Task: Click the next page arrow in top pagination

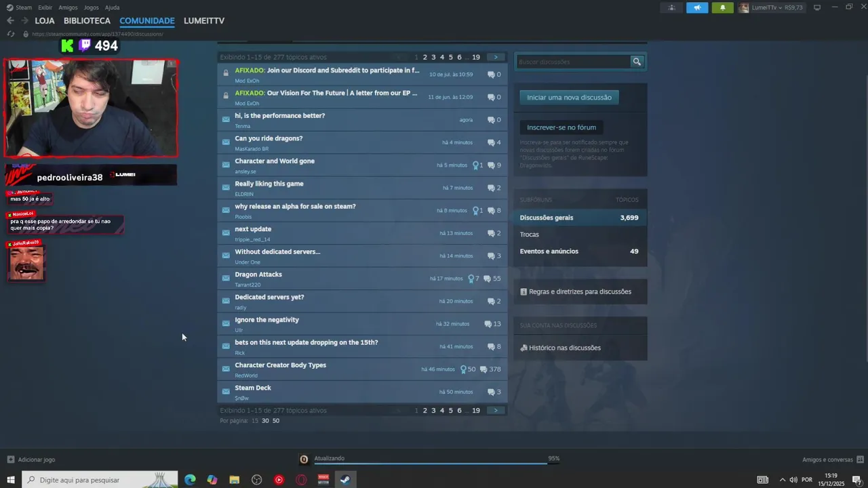Action: [496, 58]
